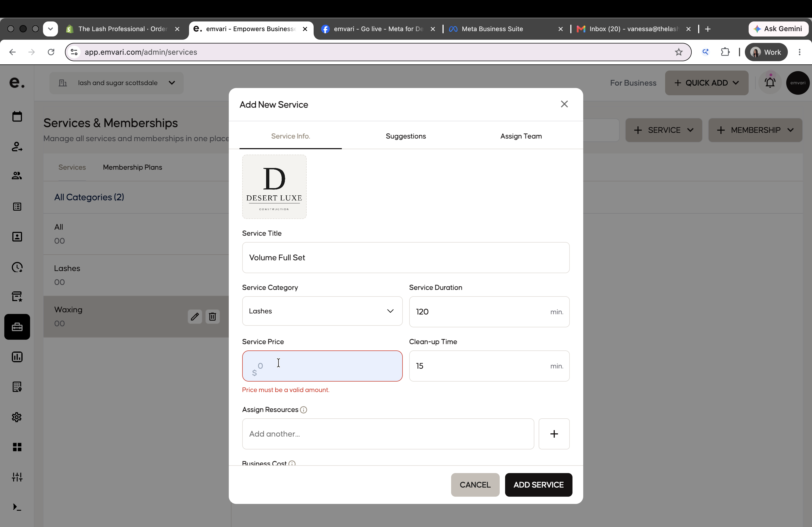Click the Add another resources field
This screenshot has height=527, width=812.
point(388,434)
